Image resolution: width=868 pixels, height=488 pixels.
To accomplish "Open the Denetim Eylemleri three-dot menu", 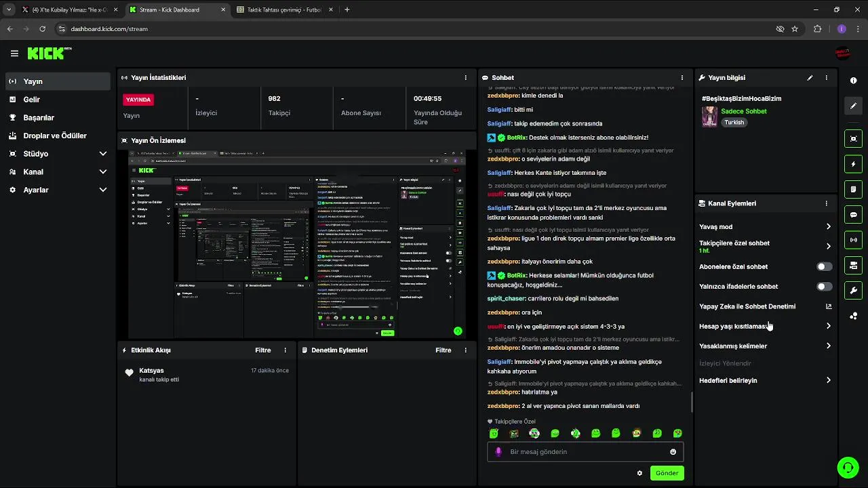I will 465,350.
